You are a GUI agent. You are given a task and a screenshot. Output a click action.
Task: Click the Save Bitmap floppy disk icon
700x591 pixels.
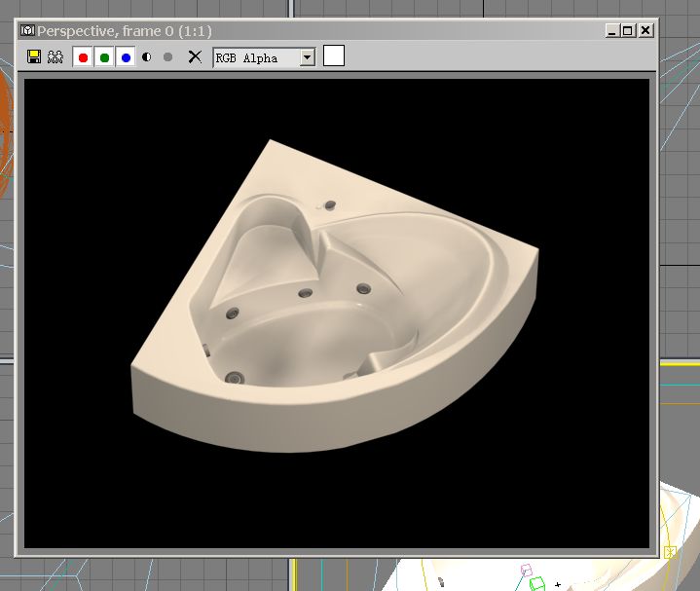pos(34,57)
